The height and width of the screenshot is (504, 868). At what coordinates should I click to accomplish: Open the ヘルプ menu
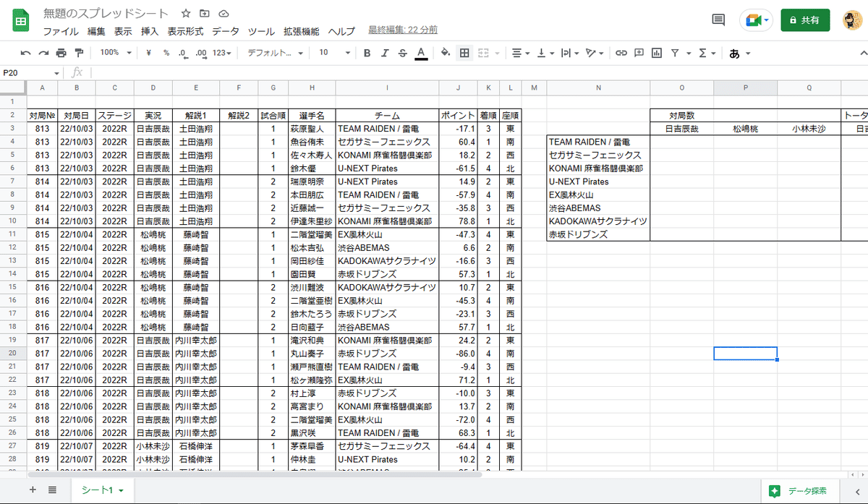point(341,31)
